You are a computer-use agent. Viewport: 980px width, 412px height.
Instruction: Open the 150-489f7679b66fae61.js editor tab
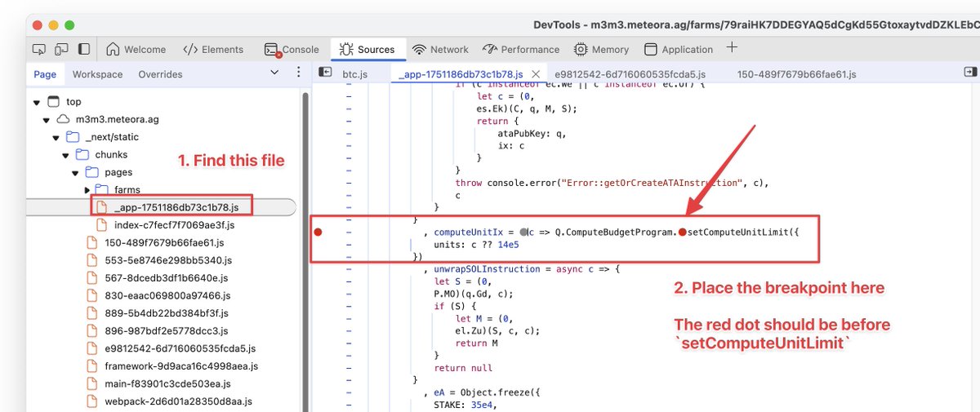click(796, 74)
